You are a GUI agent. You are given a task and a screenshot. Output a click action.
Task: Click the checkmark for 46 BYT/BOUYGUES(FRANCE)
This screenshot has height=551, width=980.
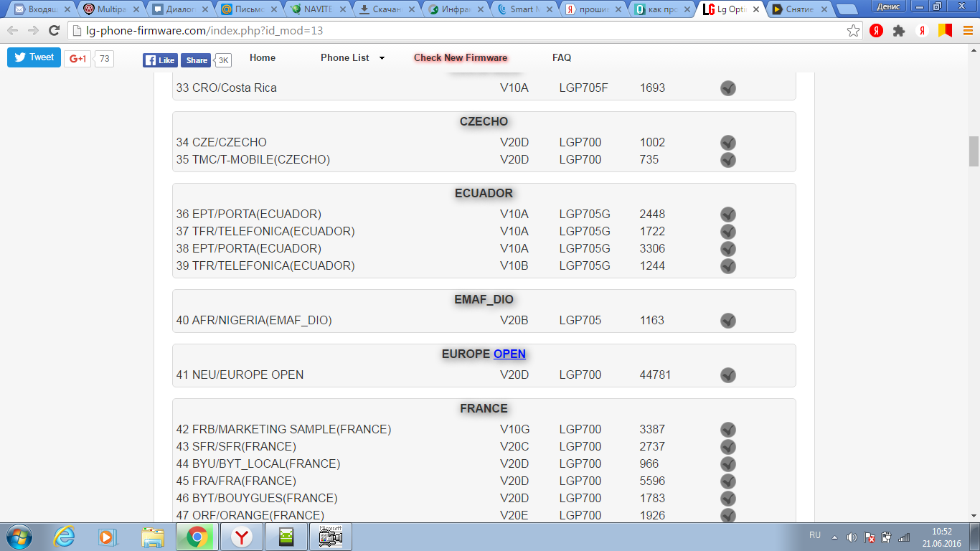point(728,499)
